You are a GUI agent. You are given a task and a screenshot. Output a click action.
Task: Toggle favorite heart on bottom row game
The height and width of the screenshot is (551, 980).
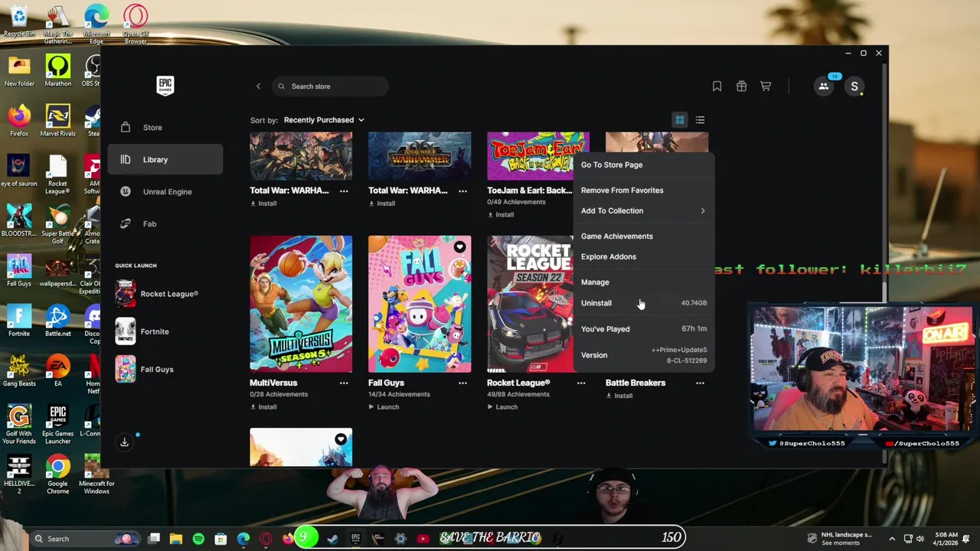click(x=341, y=439)
